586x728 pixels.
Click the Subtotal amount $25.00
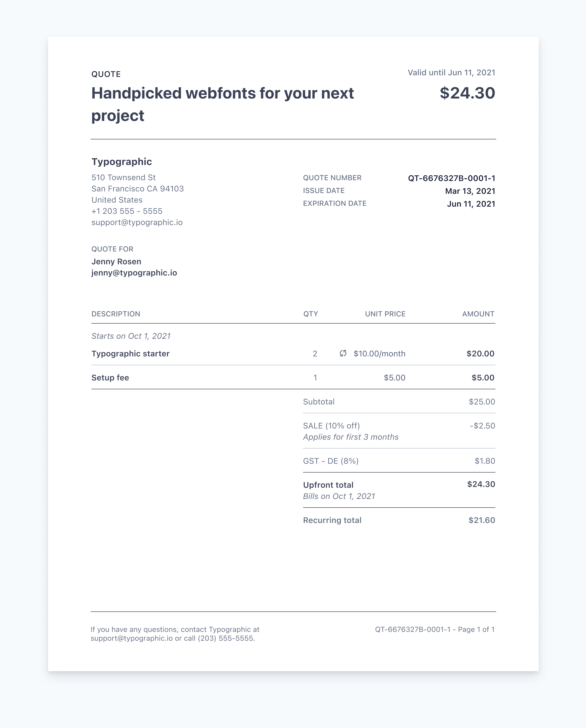(x=482, y=401)
